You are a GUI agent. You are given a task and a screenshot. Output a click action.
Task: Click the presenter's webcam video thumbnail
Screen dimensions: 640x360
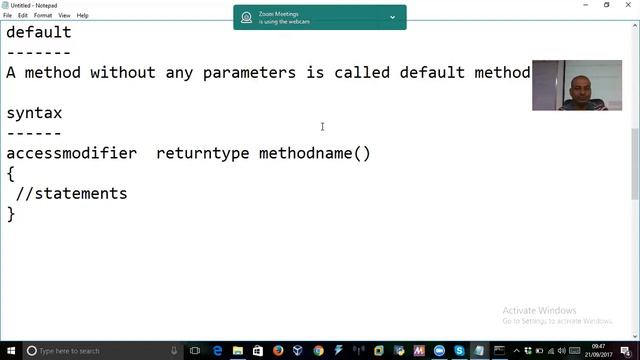pyautogui.click(x=577, y=85)
